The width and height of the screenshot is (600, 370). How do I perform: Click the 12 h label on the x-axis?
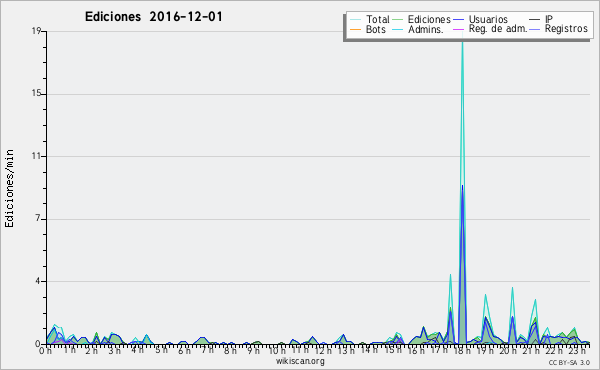(323, 350)
